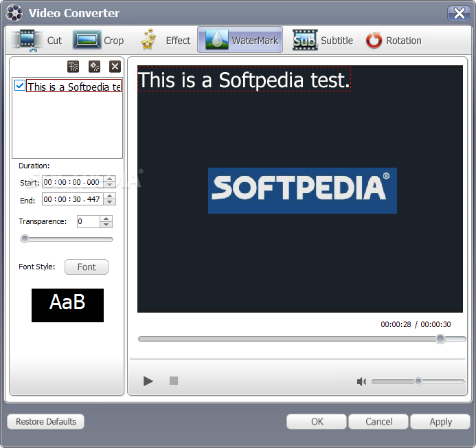Click the add text watermark icon

point(73,67)
